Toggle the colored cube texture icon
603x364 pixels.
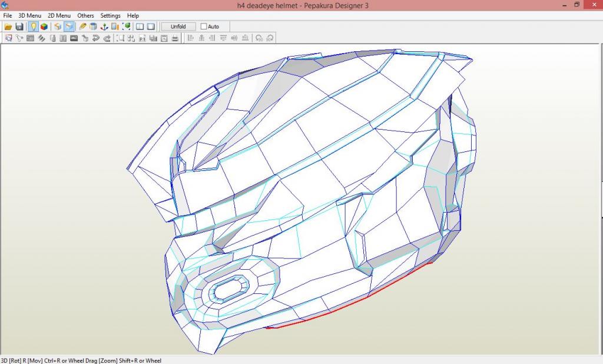point(44,27)
